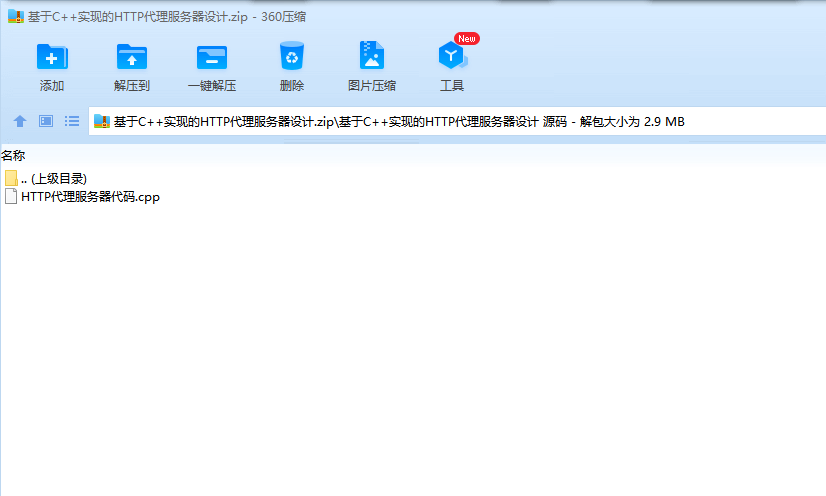The width and height of the screenshot is (826, 496).
Task: Open the 图片压缩 image compression tool
Action: click(372, 55)
